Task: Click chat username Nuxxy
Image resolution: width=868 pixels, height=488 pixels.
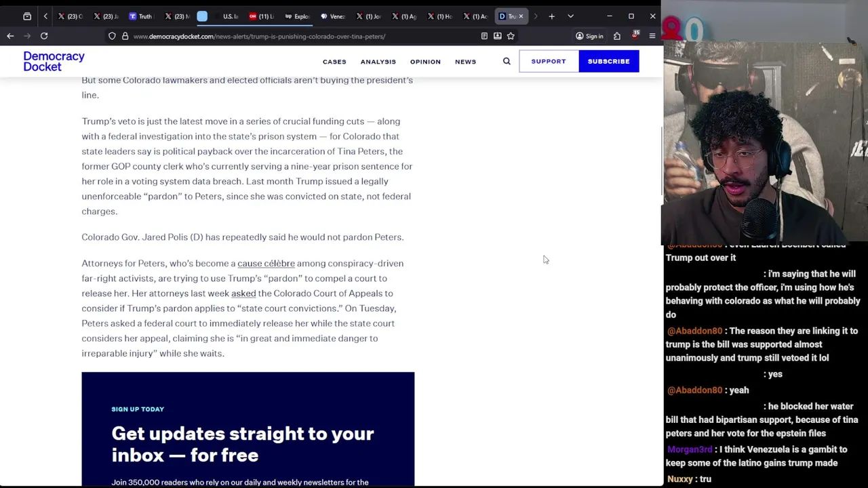Action: coord(679,479)
